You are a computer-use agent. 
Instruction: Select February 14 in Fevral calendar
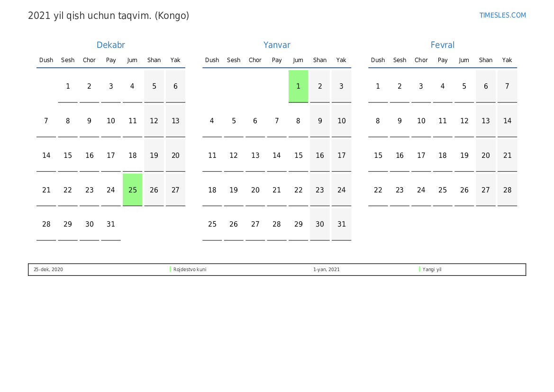[508, 121]
